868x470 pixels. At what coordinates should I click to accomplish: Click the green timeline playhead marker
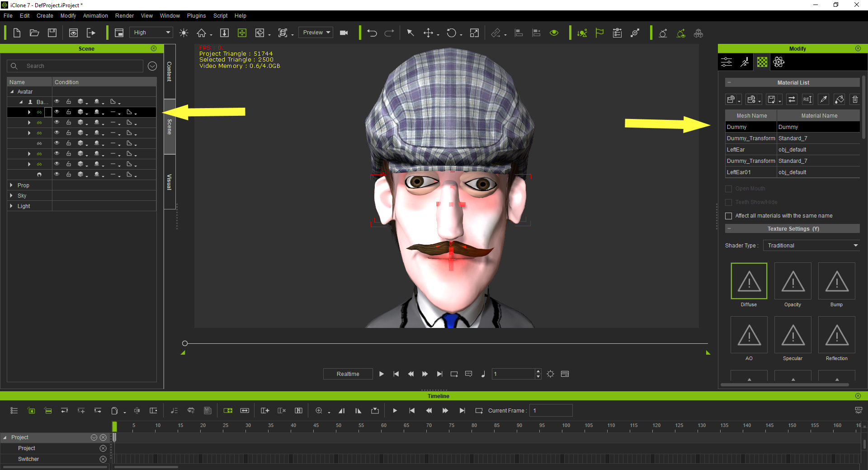114,427
